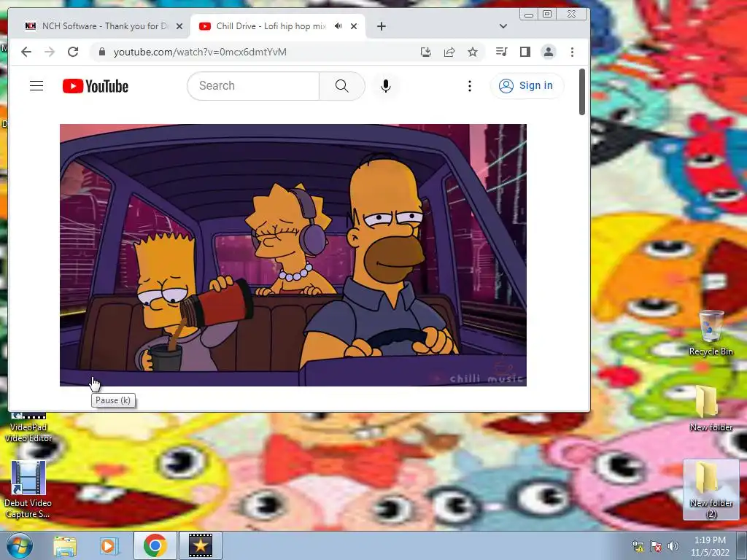Click the address bar URL
This screenshot has height=560, width=747.
click(x=200, y=52)
